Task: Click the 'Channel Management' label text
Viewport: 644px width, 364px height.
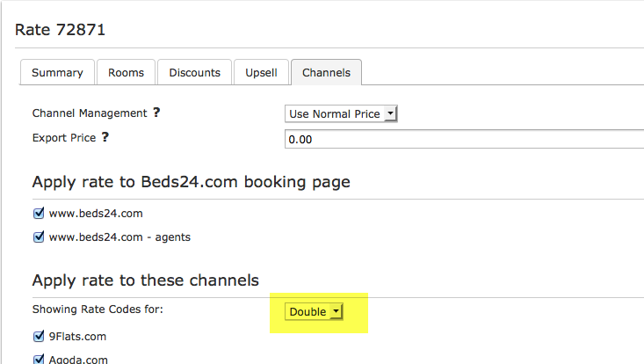Action: pyautogui.click(x=90, y=113)
